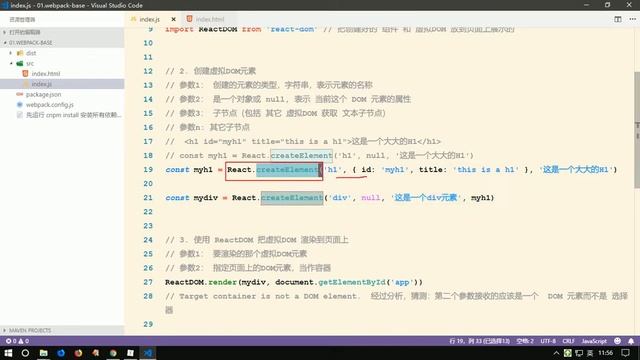Change the CRLF line ending setting
This screenshot has height=360, width=640.
click(x=569, y=341)
